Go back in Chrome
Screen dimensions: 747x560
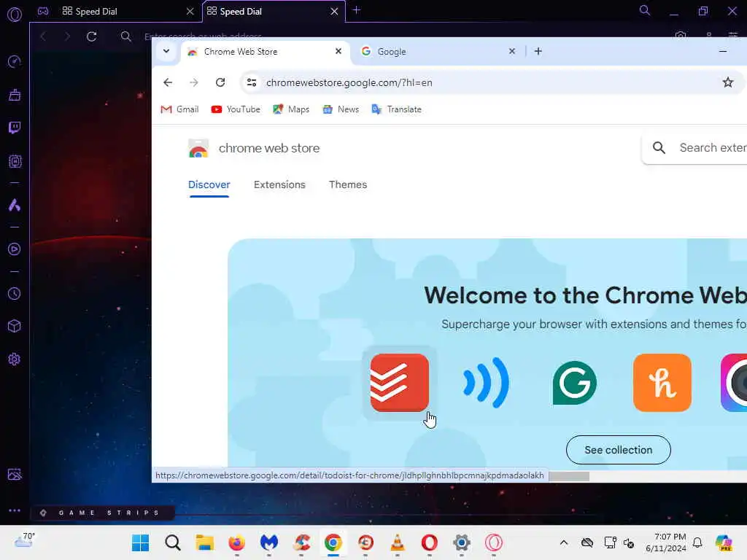(168, 82)
